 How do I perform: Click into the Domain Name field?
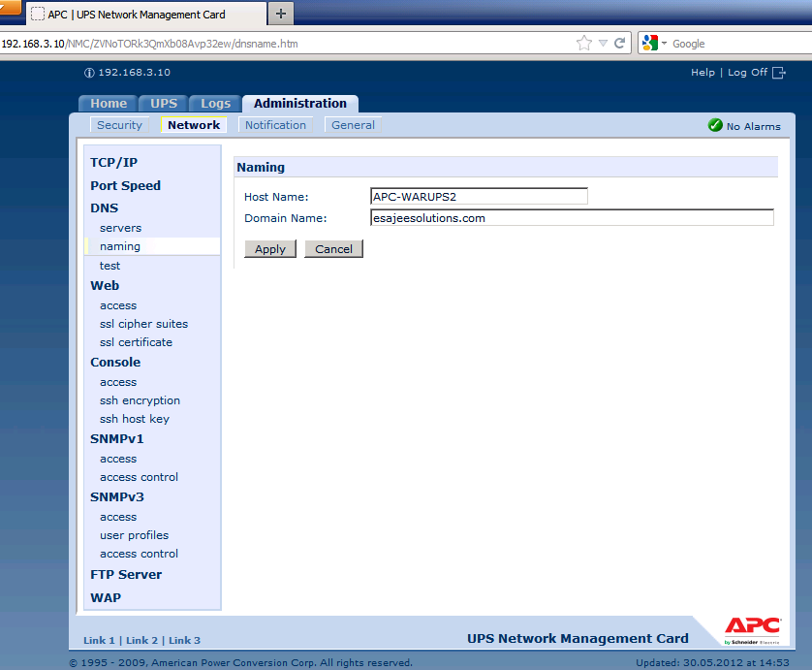click(x=573, y=217)
